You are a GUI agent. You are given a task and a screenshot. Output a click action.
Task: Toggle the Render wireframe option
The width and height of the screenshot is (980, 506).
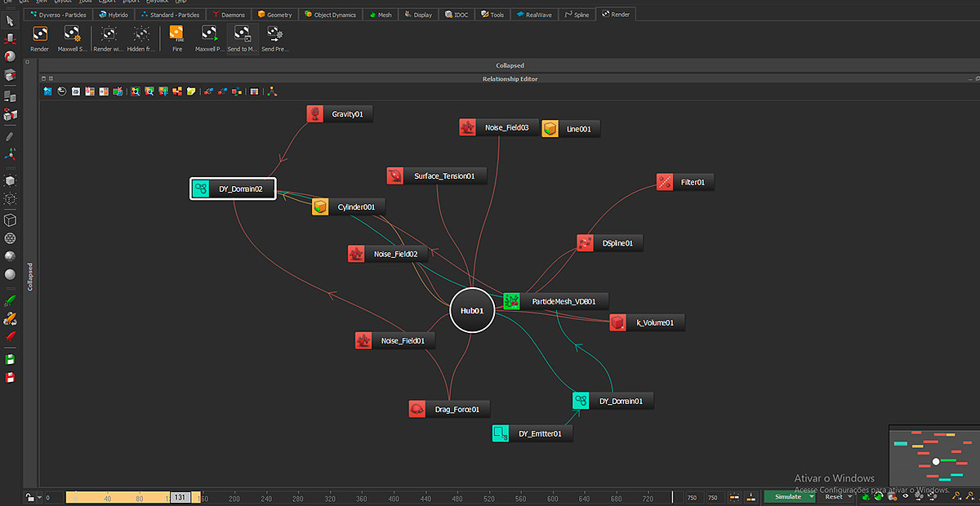click(108, 34)
